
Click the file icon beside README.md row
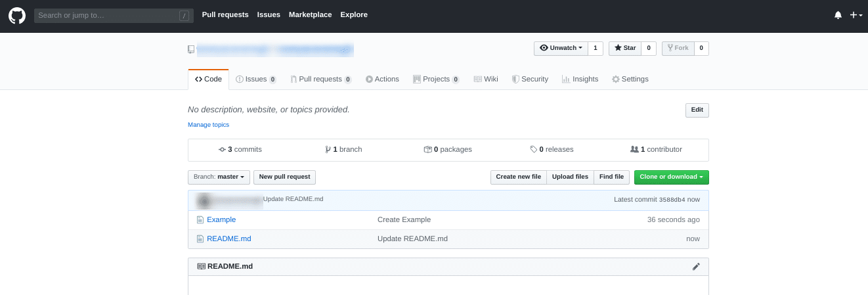point(200,239)
